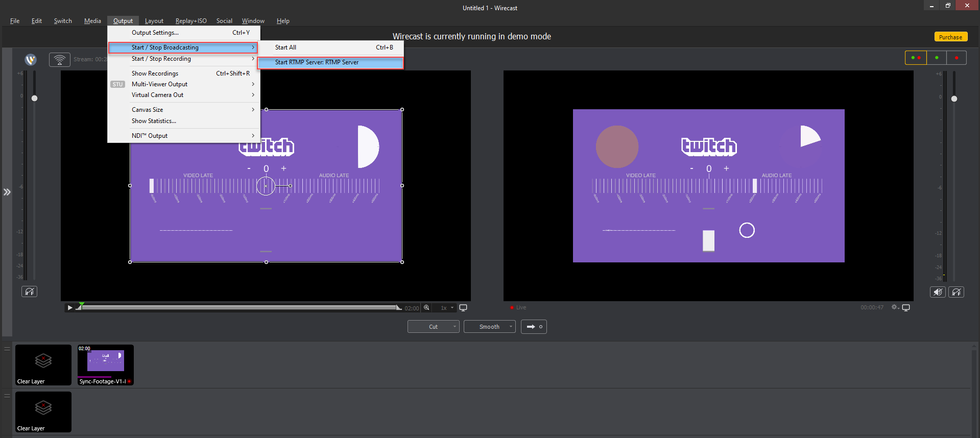Click the left preview headphone monitor icon

click(x=29, y=291)
